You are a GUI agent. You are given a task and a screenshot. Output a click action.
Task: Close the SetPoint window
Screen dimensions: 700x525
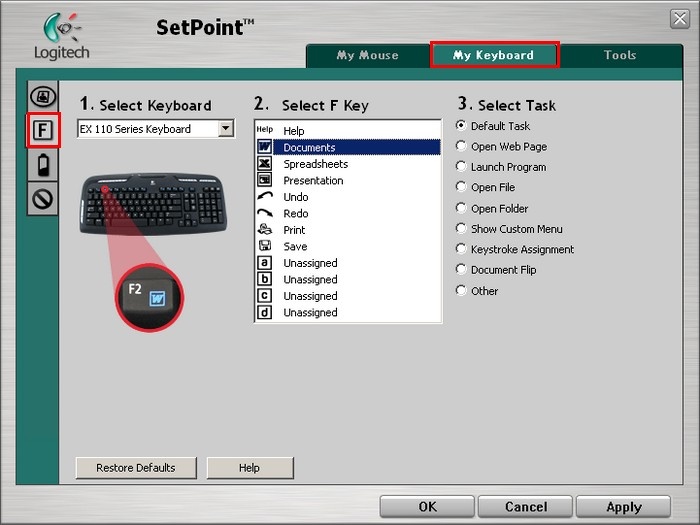[679, 19]
